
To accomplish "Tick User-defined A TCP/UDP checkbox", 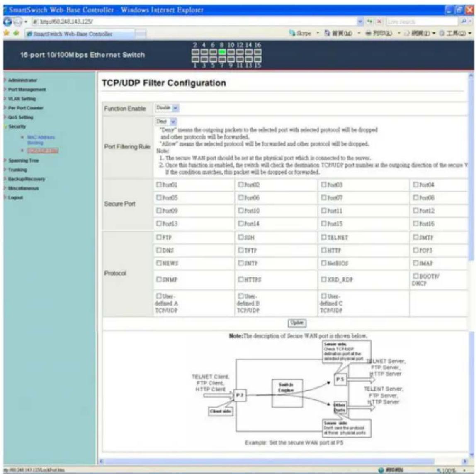I will (x=159, y=295).
